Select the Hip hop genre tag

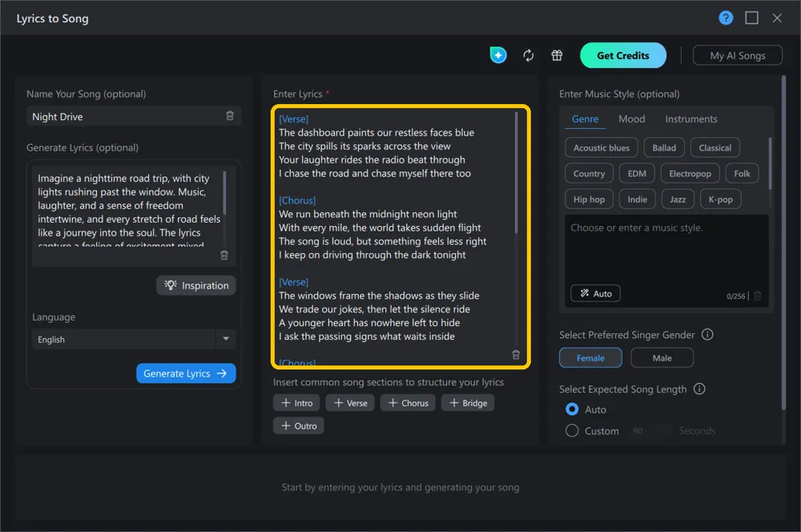(589, 199)
